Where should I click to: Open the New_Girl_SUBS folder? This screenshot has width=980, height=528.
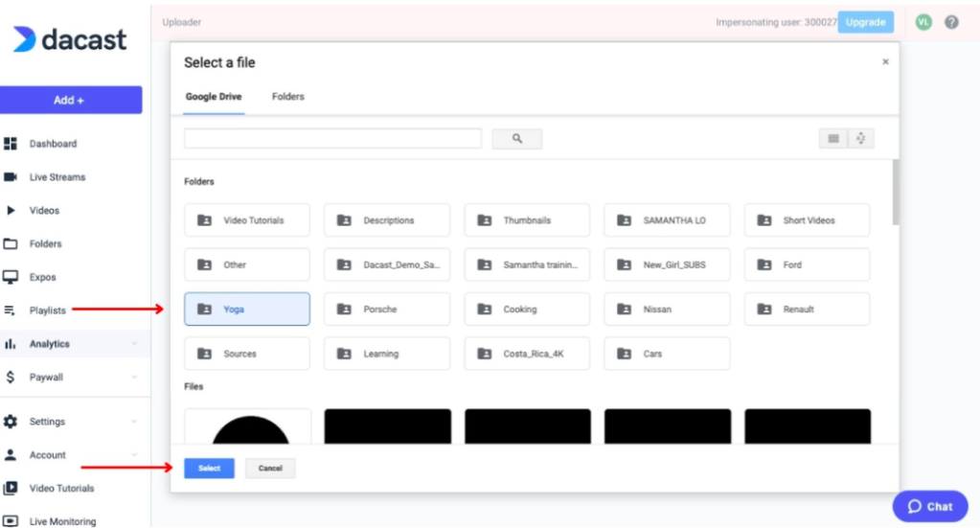pos(667,264)
